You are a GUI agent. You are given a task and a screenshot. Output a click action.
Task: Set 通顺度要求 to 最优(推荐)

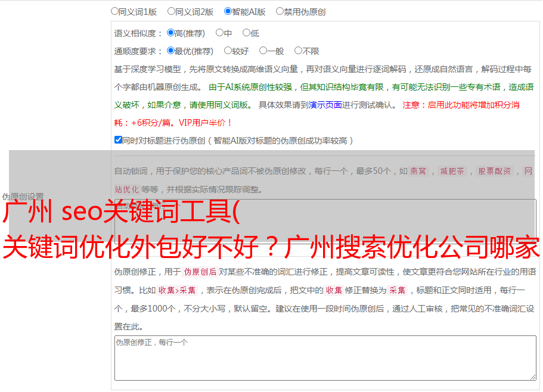click(x=170, y=51)
